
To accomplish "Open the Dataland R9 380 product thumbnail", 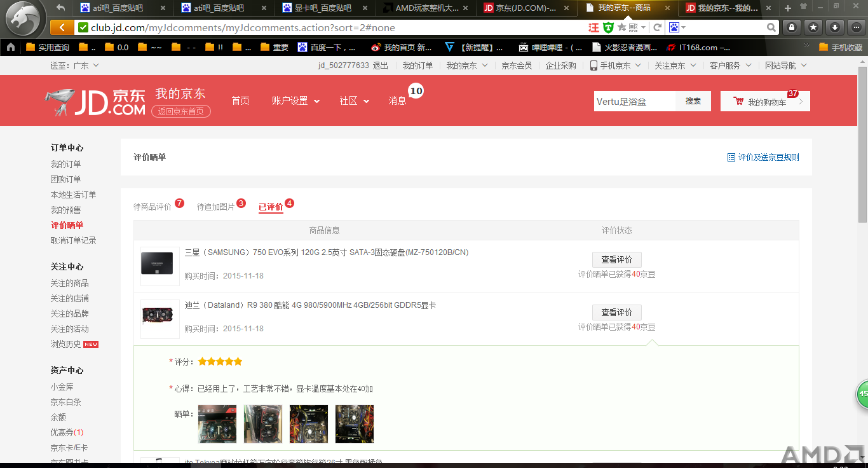I will 160,319.
